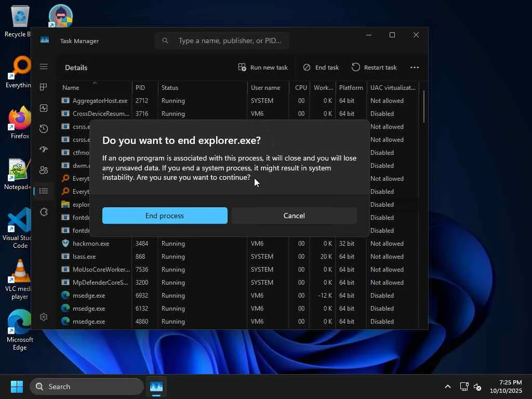Select the hackmon.exe process

[238, 244]
